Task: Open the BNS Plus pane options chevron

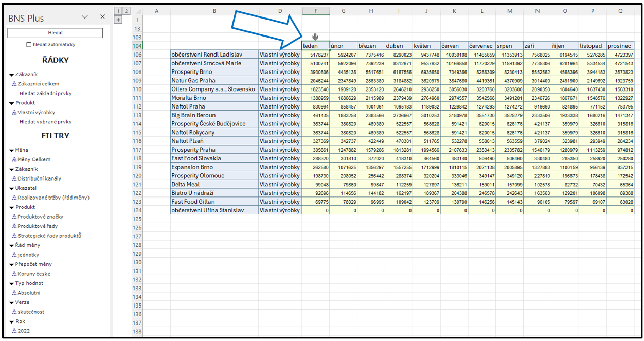Action: click(85, 17)
